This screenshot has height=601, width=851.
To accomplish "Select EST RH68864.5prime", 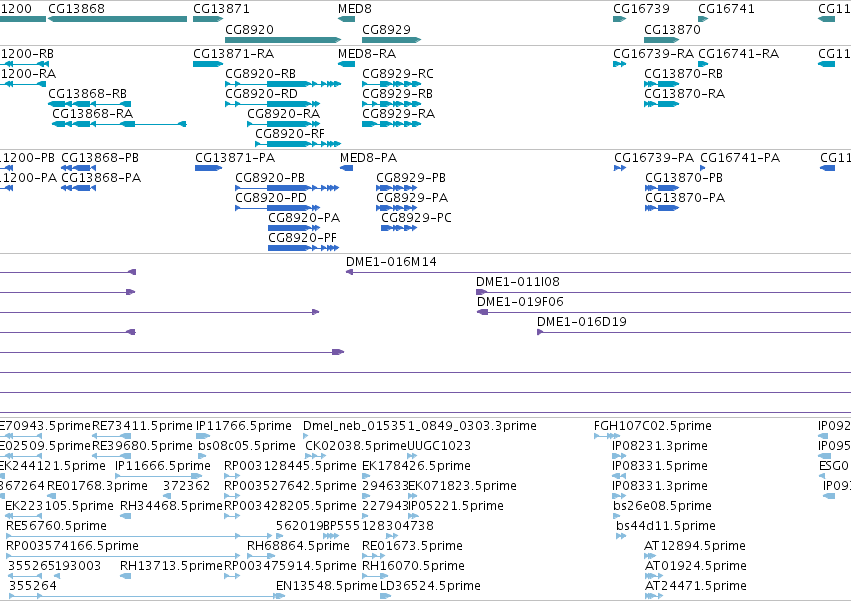I will click(299, 546).
